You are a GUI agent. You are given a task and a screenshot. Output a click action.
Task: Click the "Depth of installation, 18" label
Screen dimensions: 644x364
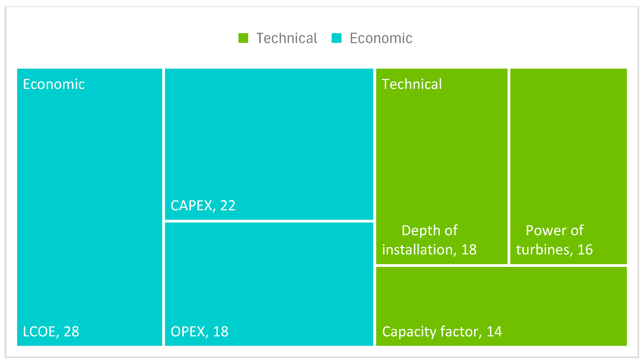[x=429, y=240]
